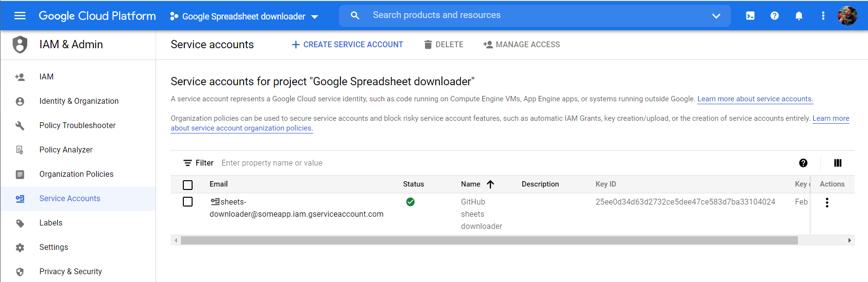Viewport: 868px width, 282px height.
Task: Expand the search bar dropdown chevron
Action: [716, 16]
